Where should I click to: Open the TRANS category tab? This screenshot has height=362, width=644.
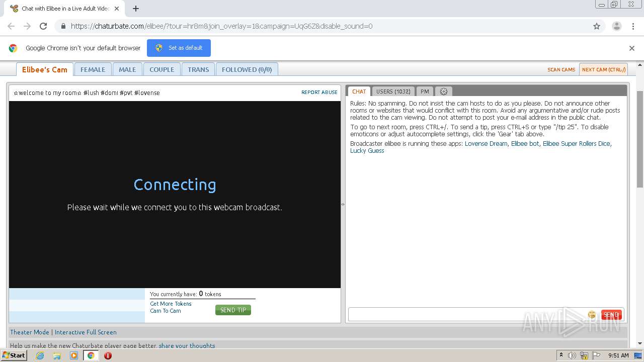tap(198, 69)
